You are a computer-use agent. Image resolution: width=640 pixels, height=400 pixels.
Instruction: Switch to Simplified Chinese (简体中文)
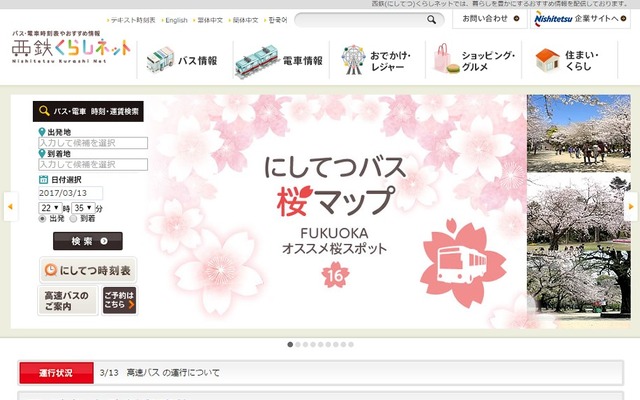point(245,20)
